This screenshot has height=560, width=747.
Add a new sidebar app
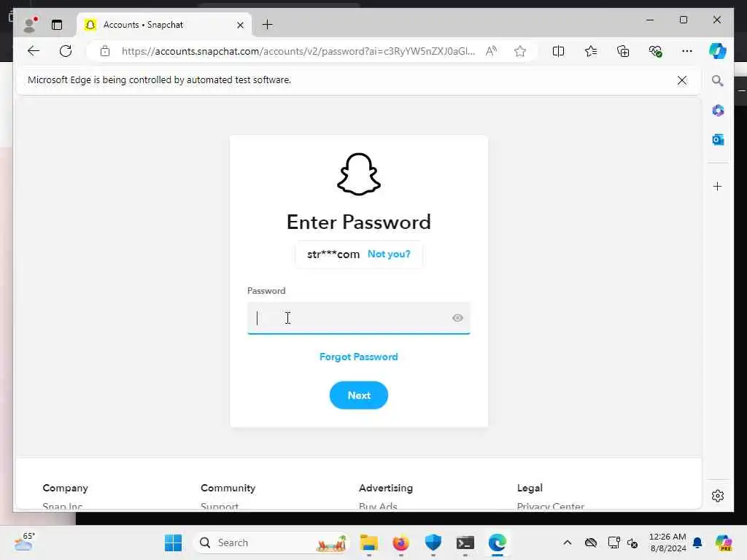coord(718,186)
